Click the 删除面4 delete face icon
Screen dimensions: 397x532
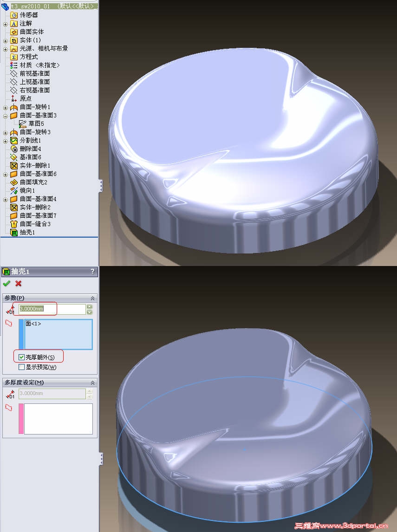tap(14, 149)
